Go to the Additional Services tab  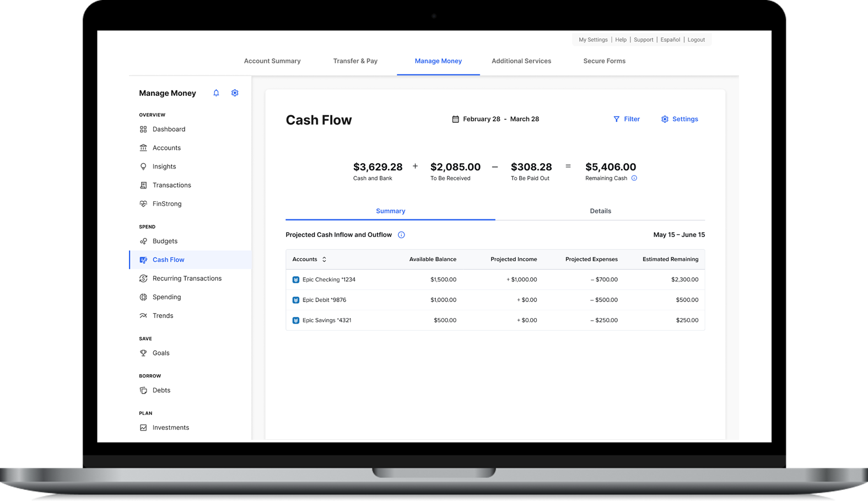pyautogui.click(x=521, y=61)
